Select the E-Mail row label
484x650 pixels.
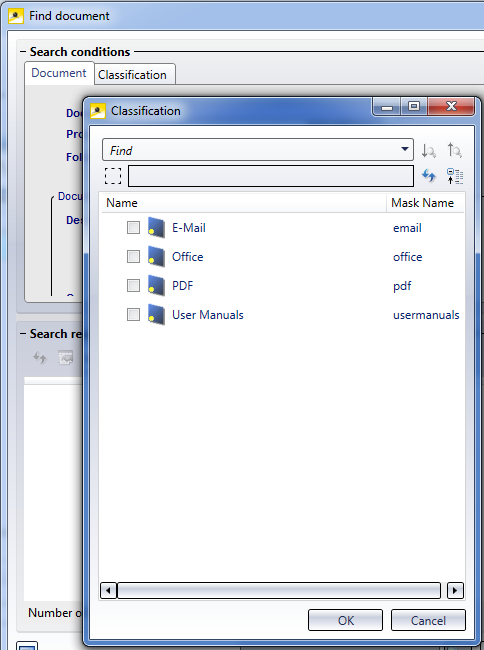(x=189, y=228)
